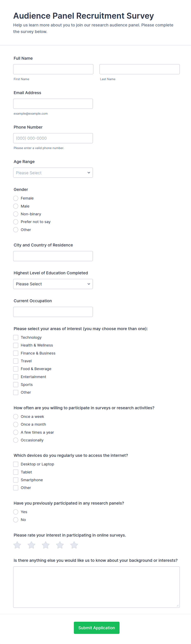Focus the First Name field
The image size is (191, 644).
pos(53,69)
